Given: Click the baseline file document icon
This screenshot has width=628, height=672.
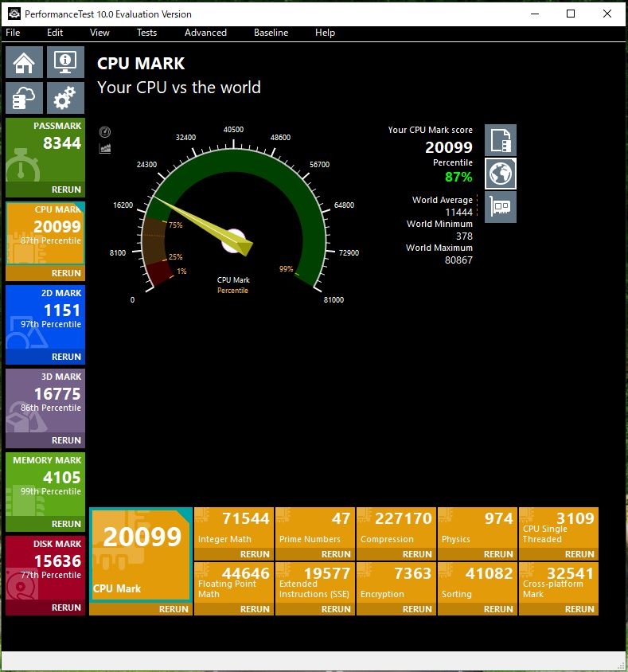Looking at the screenshot, I should point(501,140).
